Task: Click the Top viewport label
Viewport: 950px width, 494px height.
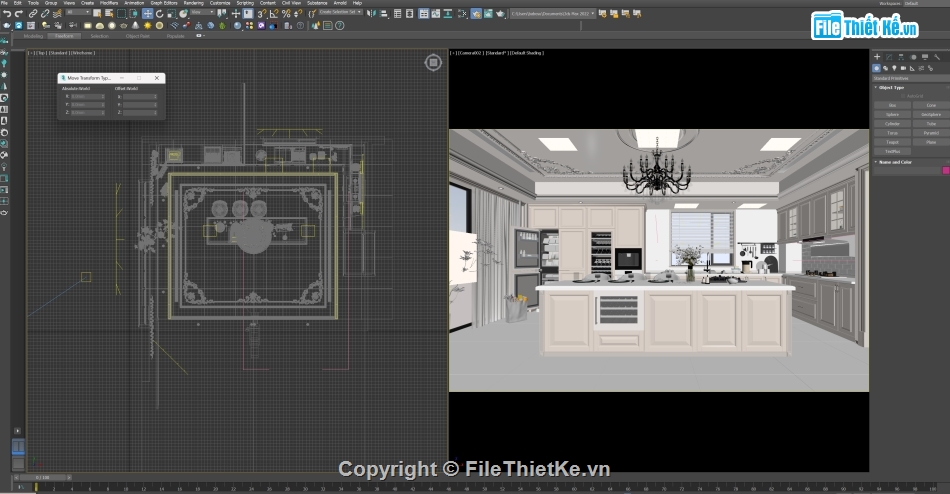Action: 41,53
